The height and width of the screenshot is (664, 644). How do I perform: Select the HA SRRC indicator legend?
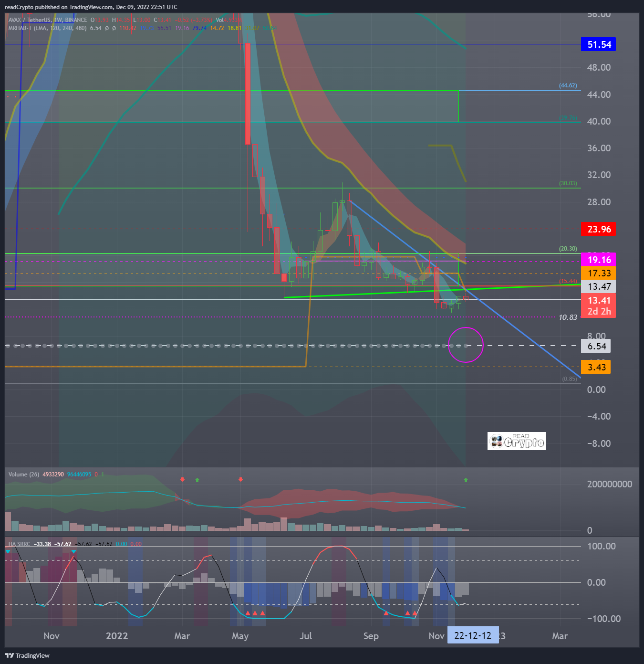coord(19,544)
